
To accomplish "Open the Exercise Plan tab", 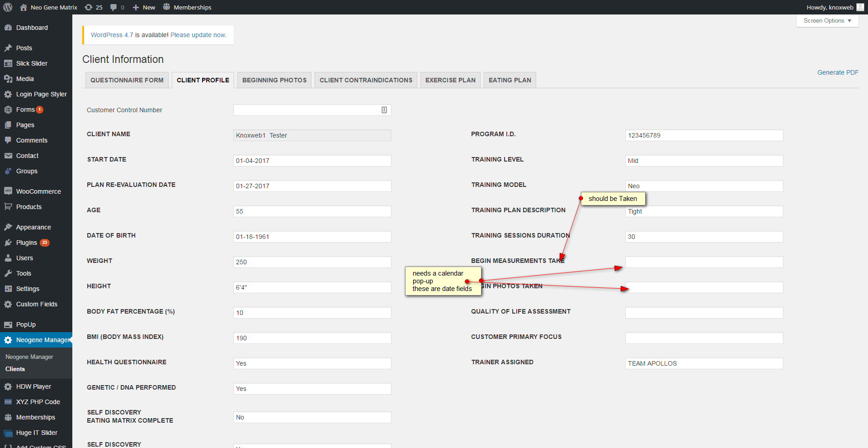I will [450, 80].
